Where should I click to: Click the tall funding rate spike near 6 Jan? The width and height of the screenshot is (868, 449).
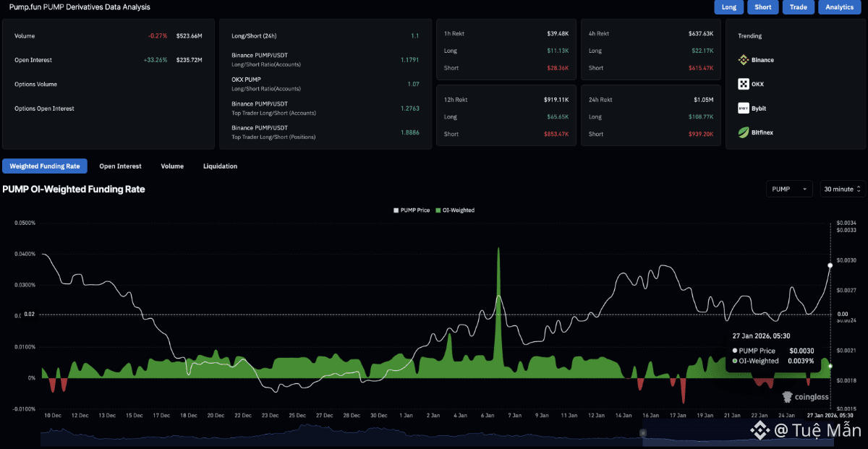498,304
